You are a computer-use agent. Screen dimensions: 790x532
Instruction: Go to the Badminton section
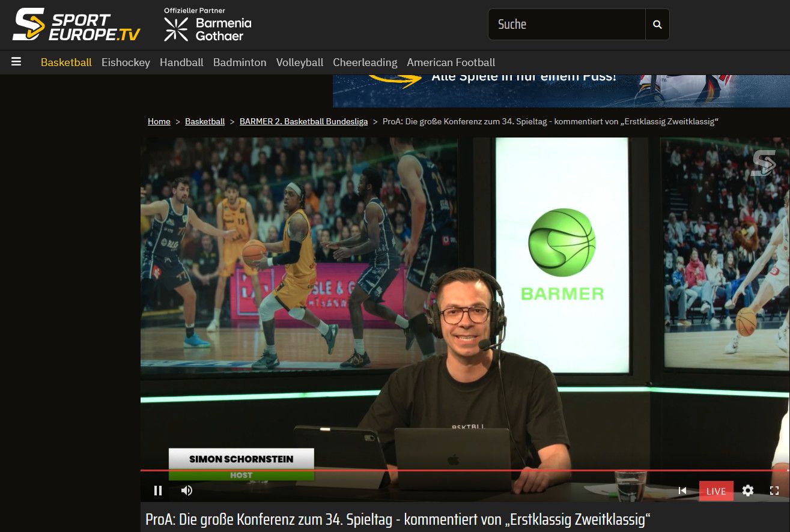(240, 62)
